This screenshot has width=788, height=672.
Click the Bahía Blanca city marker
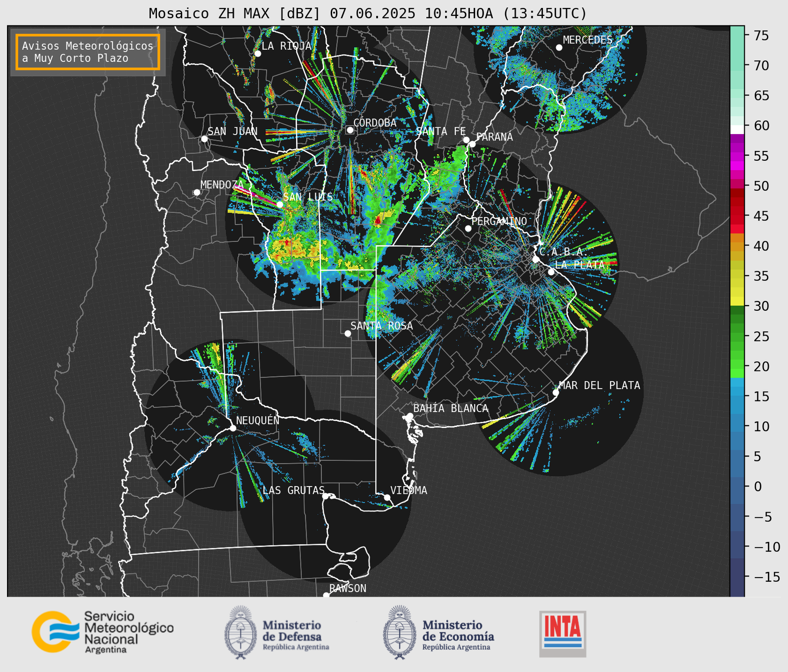click(x=410, y=416)
